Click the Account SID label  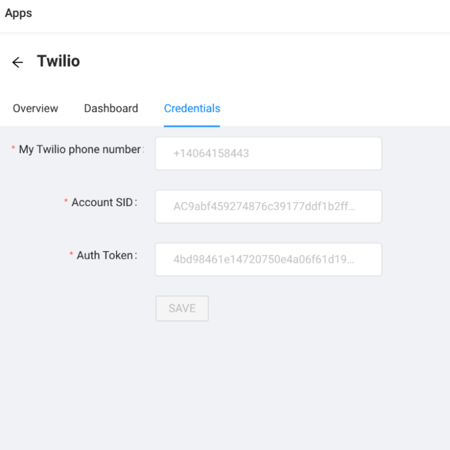point(102,202)
